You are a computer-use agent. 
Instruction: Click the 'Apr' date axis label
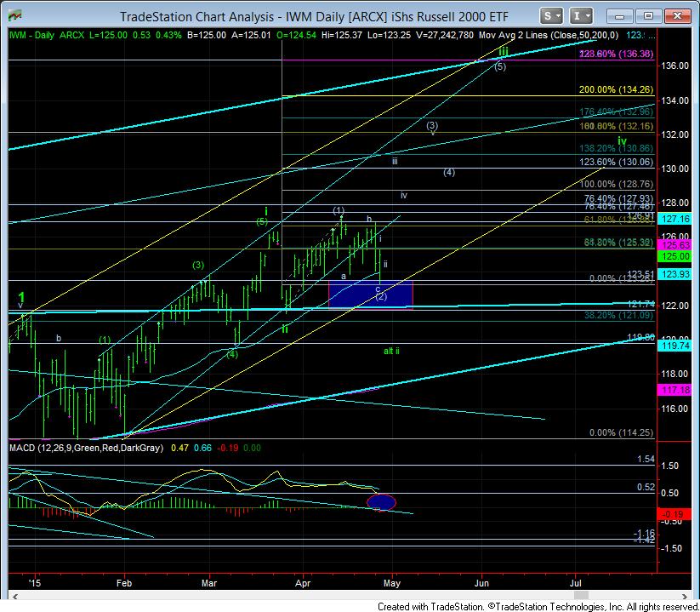(303, 583)
